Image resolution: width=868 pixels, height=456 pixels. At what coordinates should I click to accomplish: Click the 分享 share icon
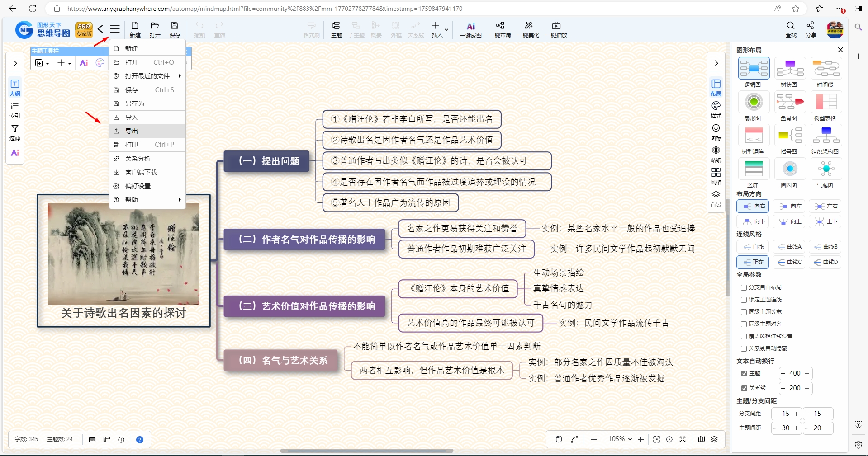point(811,29)
